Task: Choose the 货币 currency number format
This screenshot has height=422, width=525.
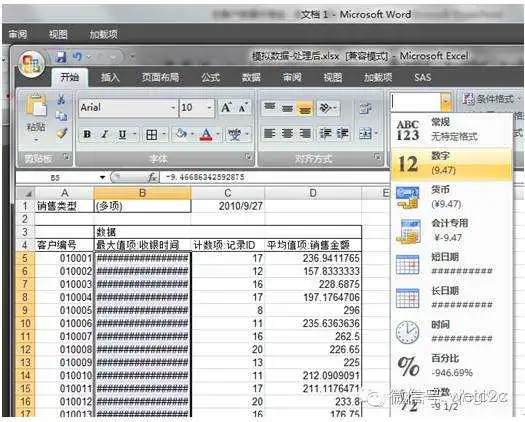Action: (452, 198)
